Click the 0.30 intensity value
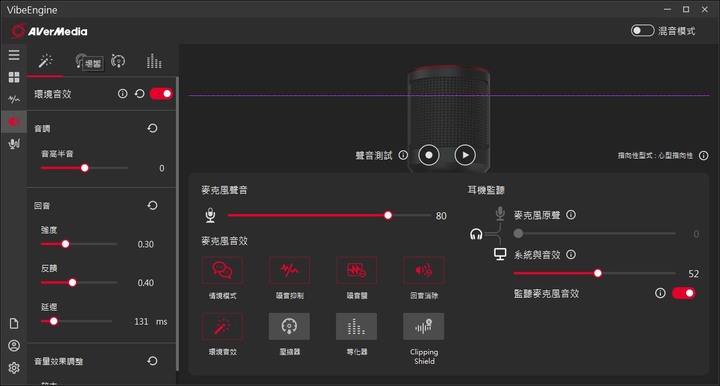 pos(146,244)
